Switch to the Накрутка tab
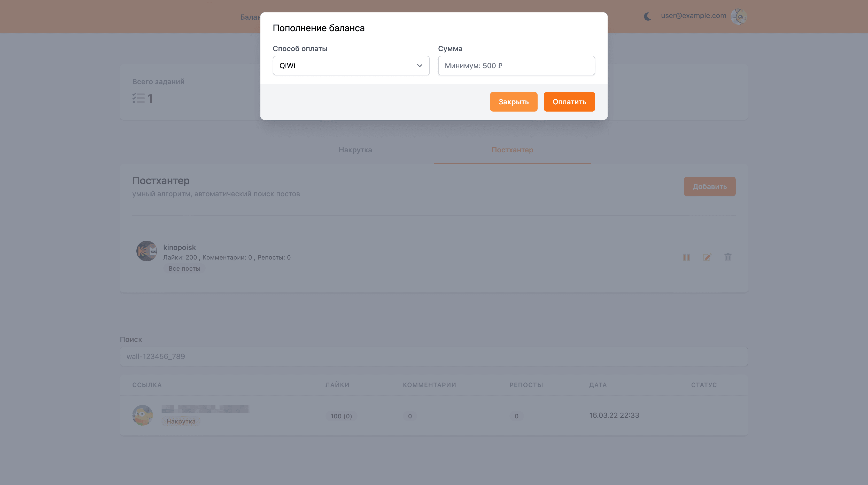 355,150
